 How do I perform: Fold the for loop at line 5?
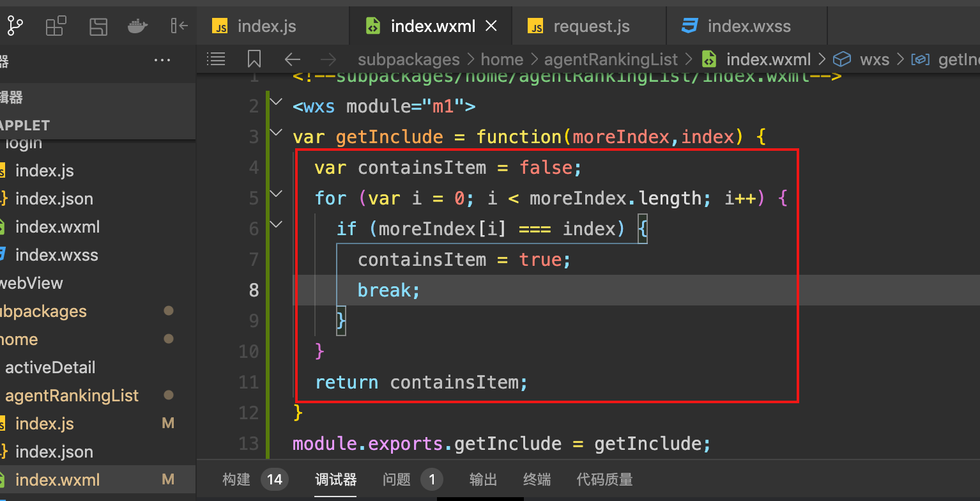click(x=276, y=194)
